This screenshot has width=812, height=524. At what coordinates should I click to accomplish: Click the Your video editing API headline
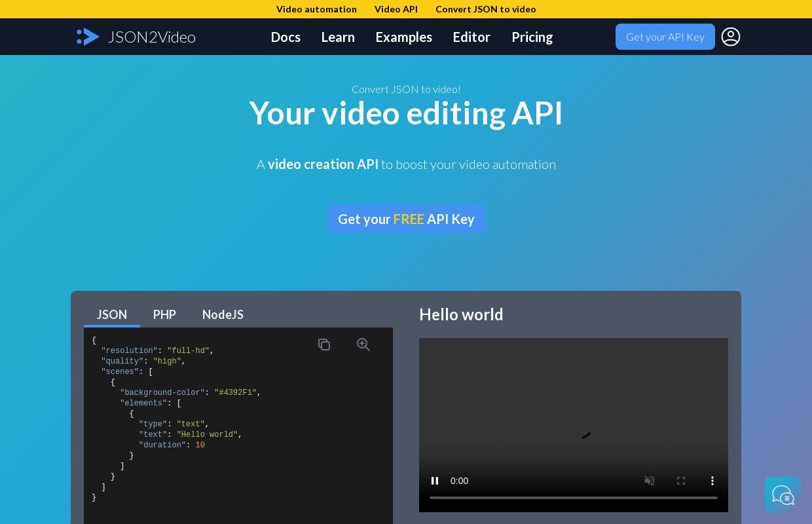click(x=406, y=113)
